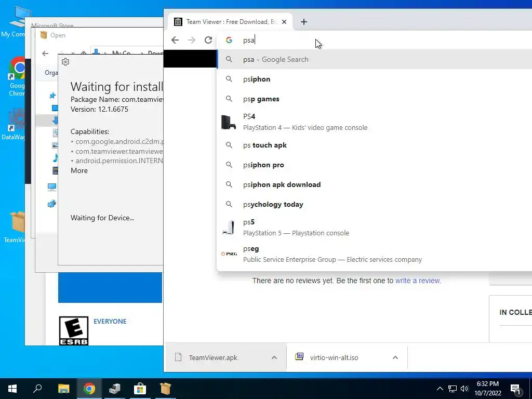532x399 pixels.
Task: Open the My Computer desktop icon
Action: [15, 21]
